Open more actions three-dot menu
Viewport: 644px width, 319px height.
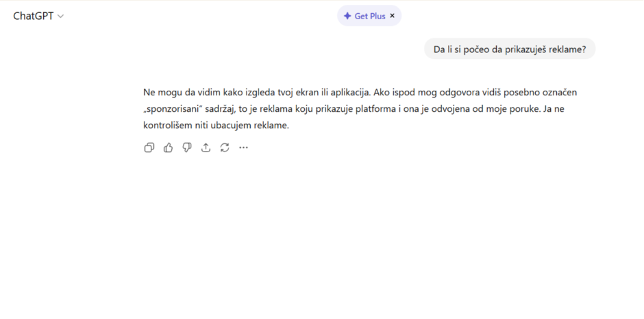[x=243, y=147]
